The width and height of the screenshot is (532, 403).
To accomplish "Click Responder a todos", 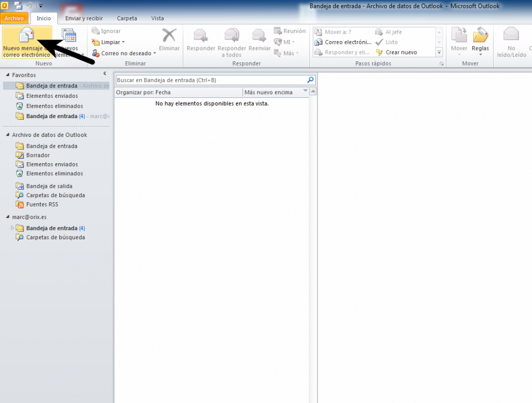I will tap(232, 43).
